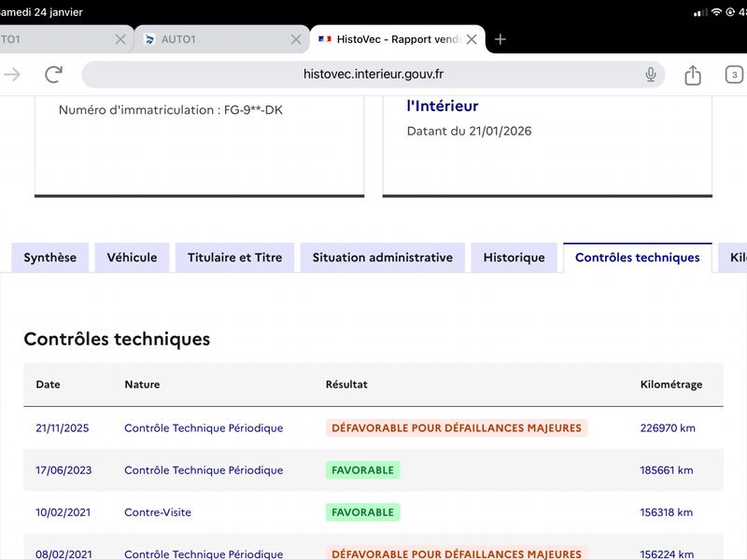This screenshot has height=560, width=747.
Task: Close the AUTO1 tab showing its favicon
Action: pos(296,39)
